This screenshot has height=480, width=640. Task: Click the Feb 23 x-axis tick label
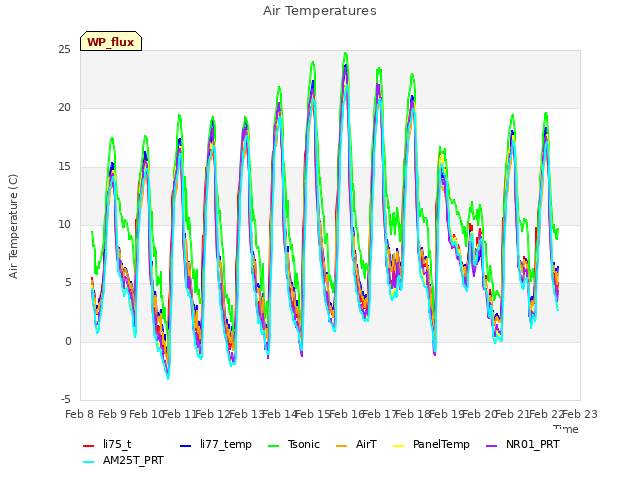[580, 415]
